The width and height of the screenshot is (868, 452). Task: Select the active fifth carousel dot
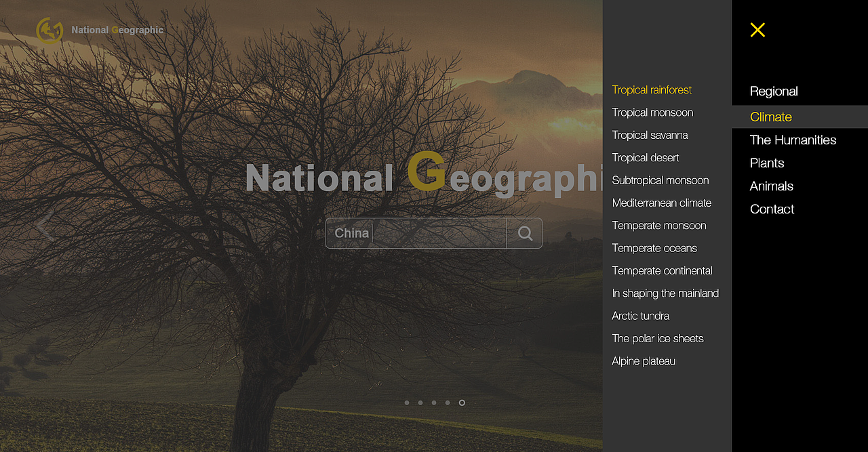pos(462,403)
